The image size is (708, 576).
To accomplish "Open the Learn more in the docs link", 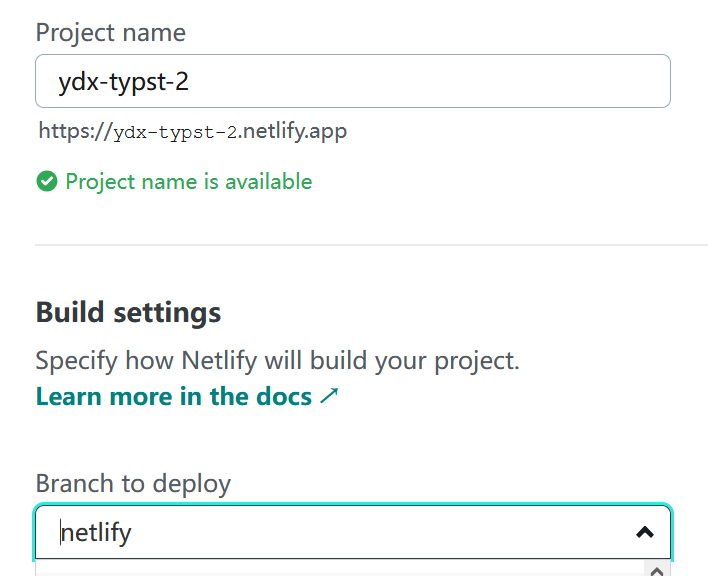I will click(x=187, y=396).
